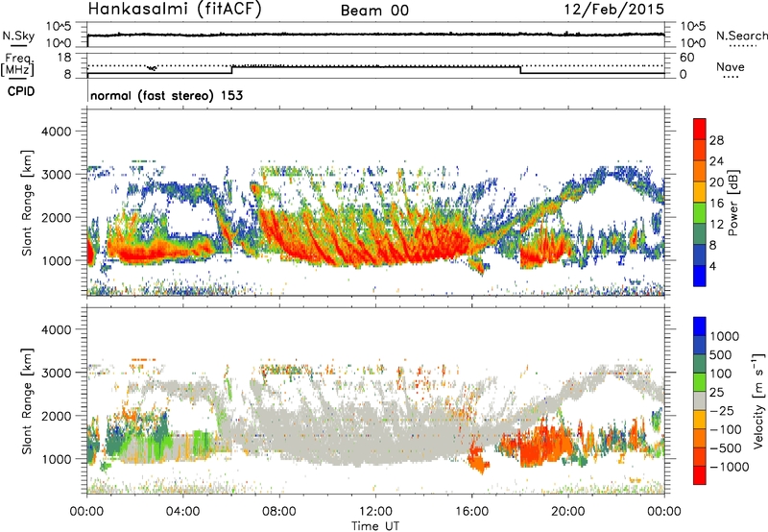Click 'normal (fast stereo) 153' text
This screenshot has width=768, height=532.
click(166, 95)
